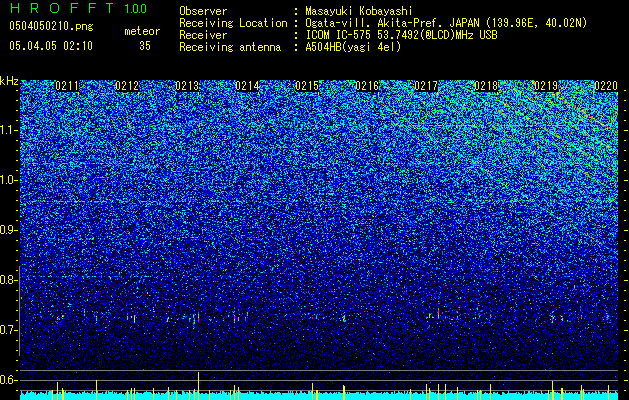This screenshot has width=629, height=400.
Task: Click the kHz axis unit label
Action: click(x=9, y=81)
